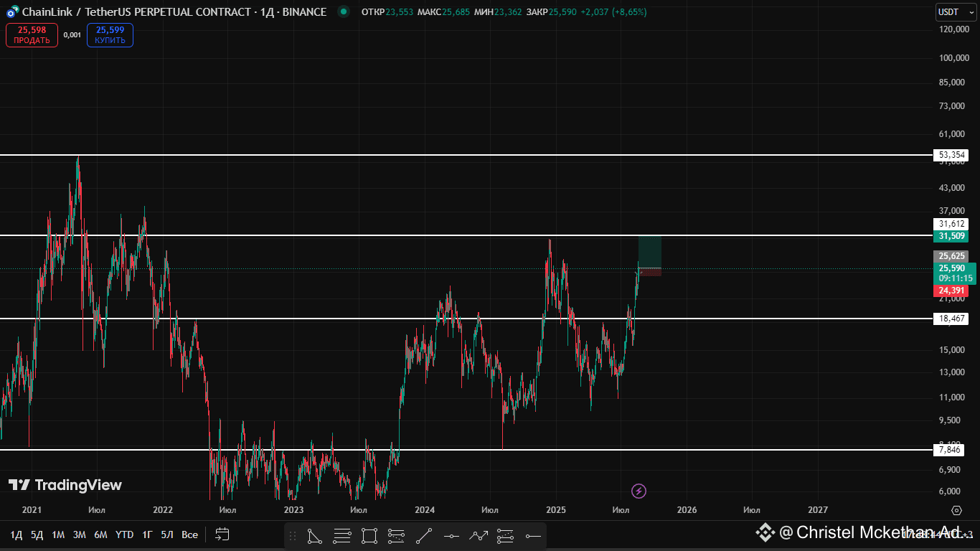980x551 pixels.
Task: Click the drawing toolbar drag handle
Action: pos(292,536)
